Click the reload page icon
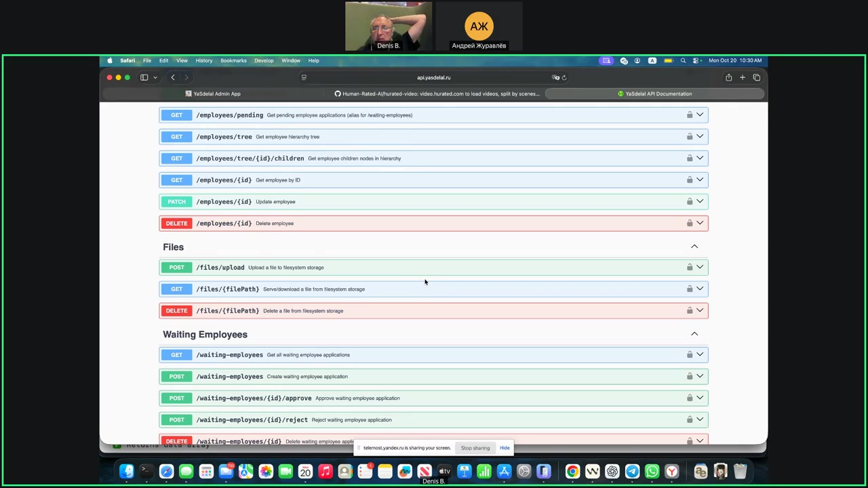Viewport: 868px width, 488px height. (x=564, y=77)
